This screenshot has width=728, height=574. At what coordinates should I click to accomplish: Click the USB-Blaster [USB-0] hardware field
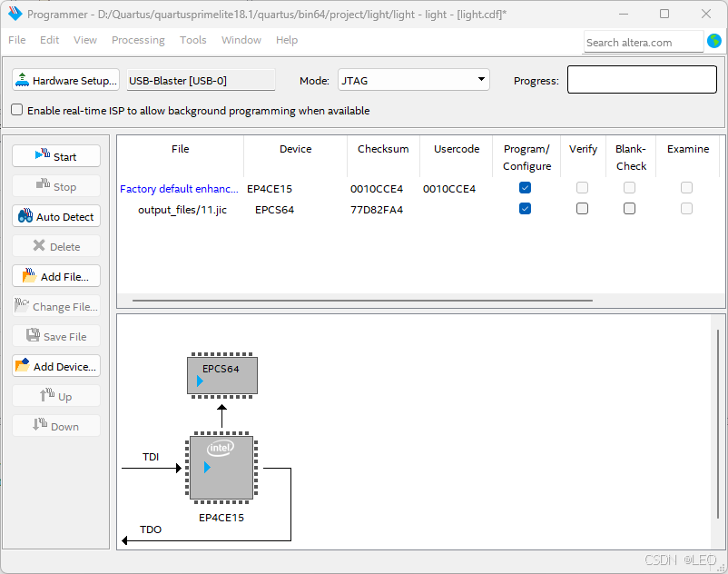201,80
